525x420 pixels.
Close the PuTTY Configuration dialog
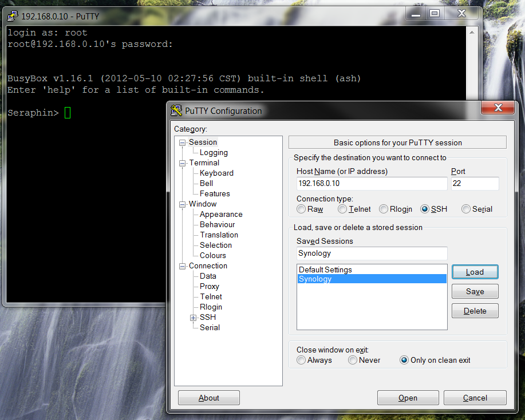tap(498, 108)
